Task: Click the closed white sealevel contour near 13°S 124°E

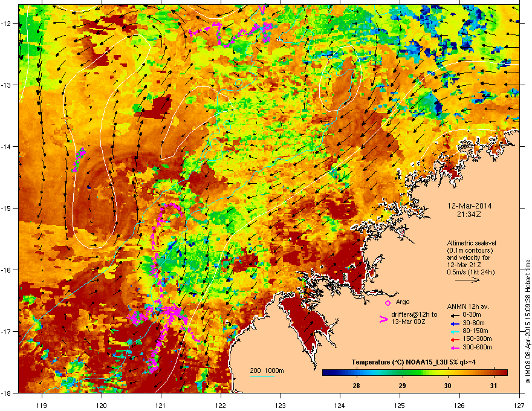Action: 340,79
